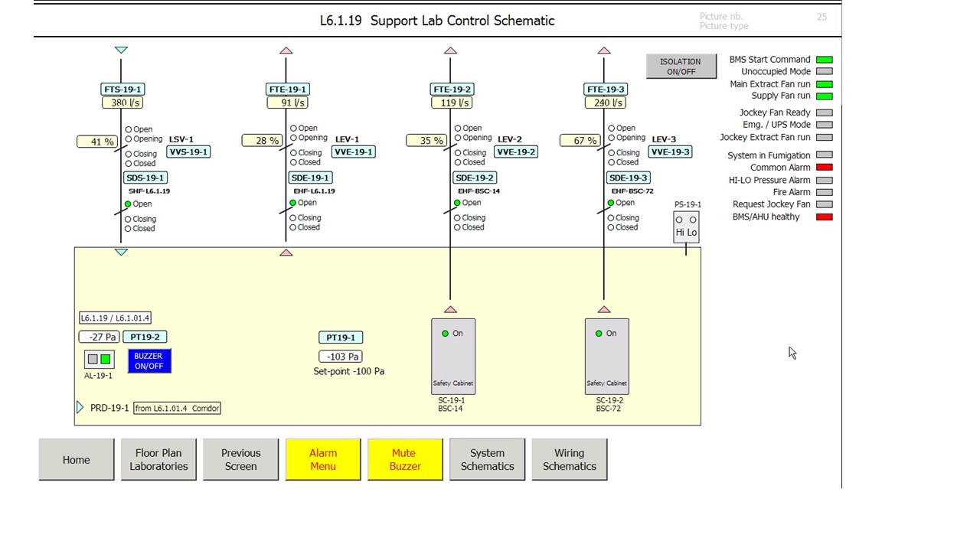This screenshot has height=551, width=980.
Task: Select the FTE-19-3 flow sensor tag
Action: click(x=605, y=89)
